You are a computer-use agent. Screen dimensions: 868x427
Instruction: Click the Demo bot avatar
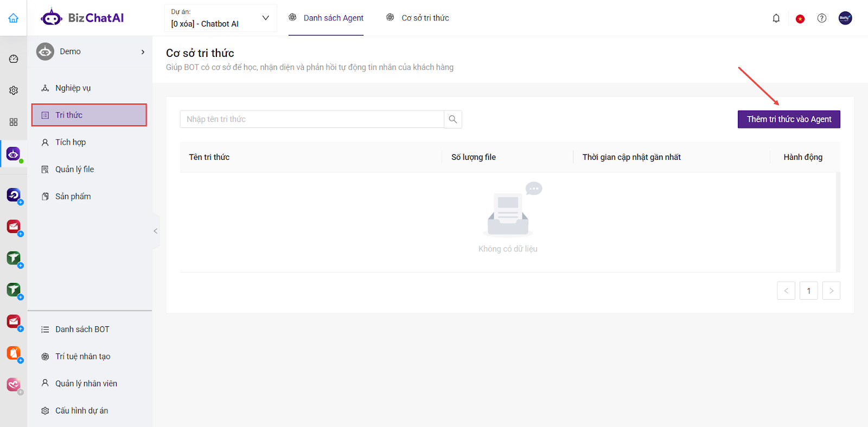pyautogui.click(x=45, y=51)
